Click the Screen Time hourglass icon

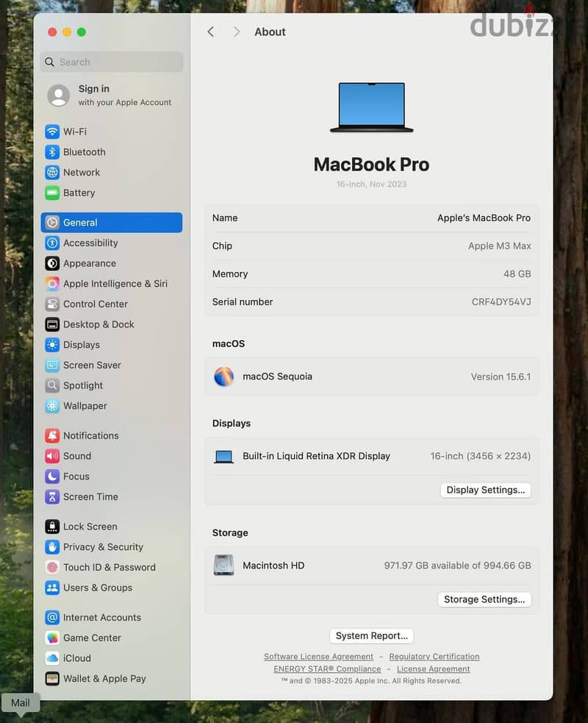52,496
